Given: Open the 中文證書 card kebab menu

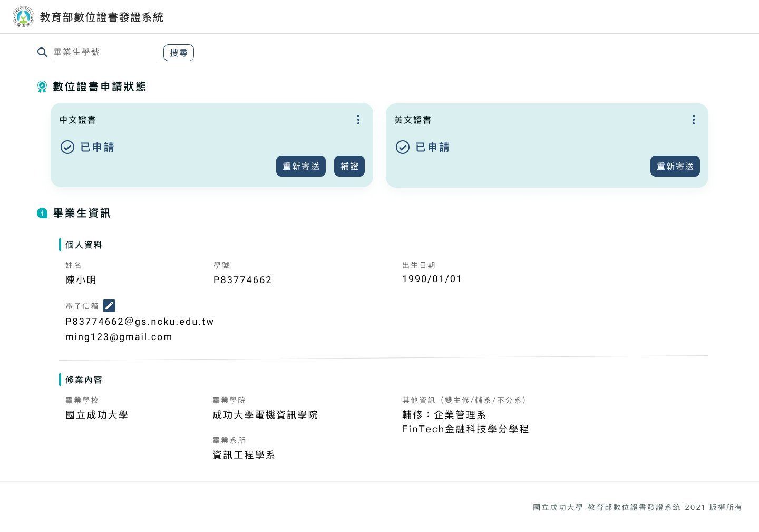Looking at the screenshot, I should coord(358,120).
